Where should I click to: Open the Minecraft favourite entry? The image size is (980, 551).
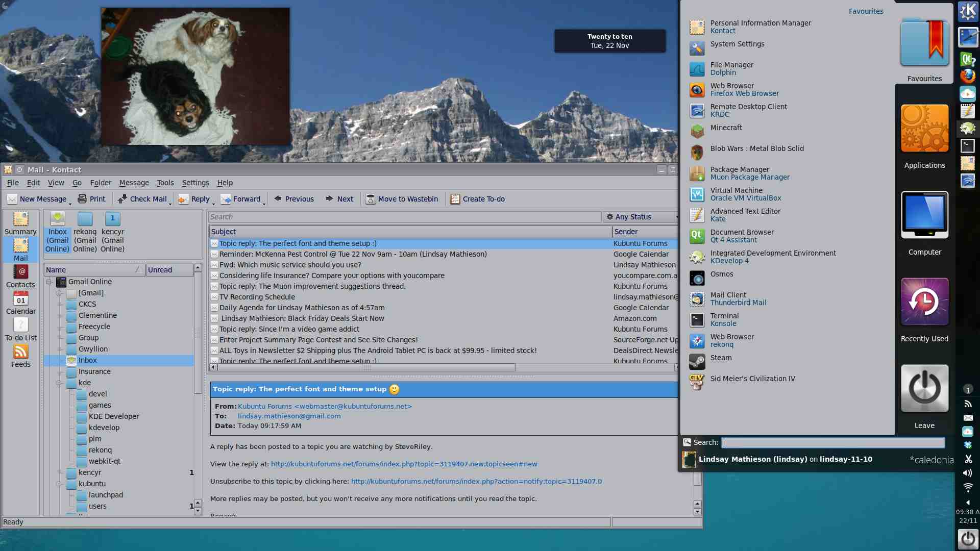tap(726, 128)
